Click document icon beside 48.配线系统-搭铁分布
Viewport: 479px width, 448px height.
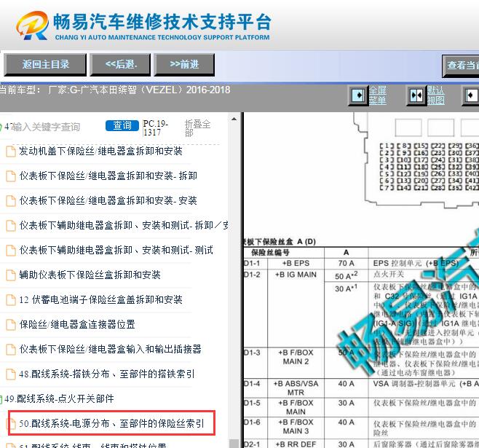click(11, 374)
